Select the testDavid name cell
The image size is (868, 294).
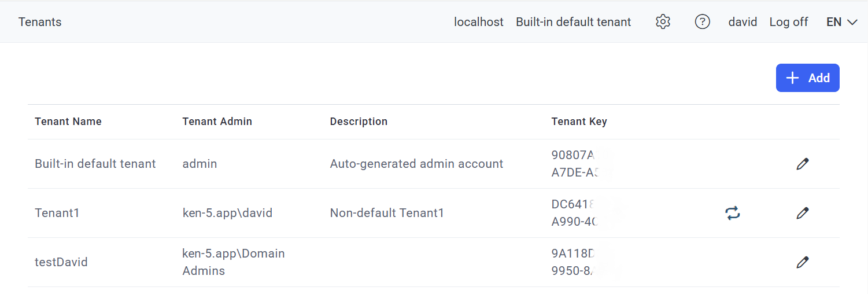coord(61,262)
